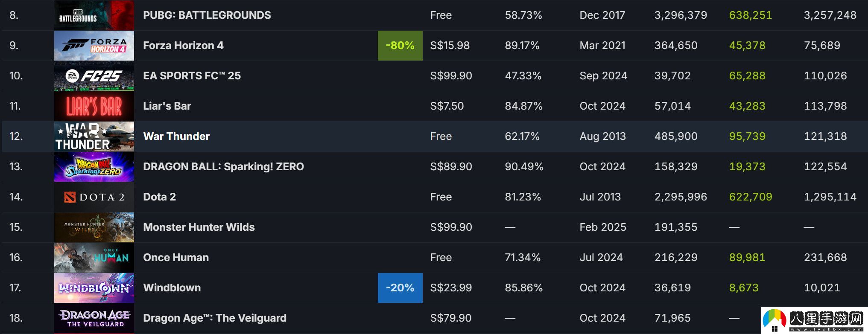Select the War Thunder game image
The image size is (868, 334).
(x=94, y=137)
